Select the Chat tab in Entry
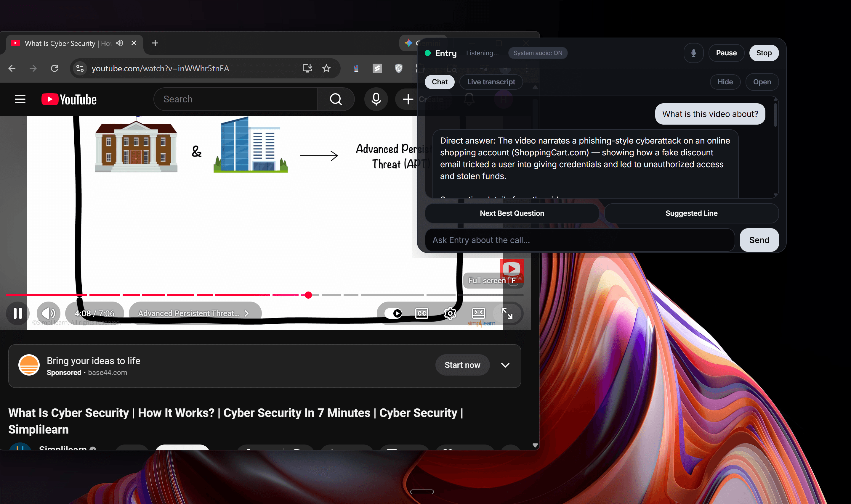The height and width of the screenshot is (504, 851). pyautogui.click(x=440, y=82)
